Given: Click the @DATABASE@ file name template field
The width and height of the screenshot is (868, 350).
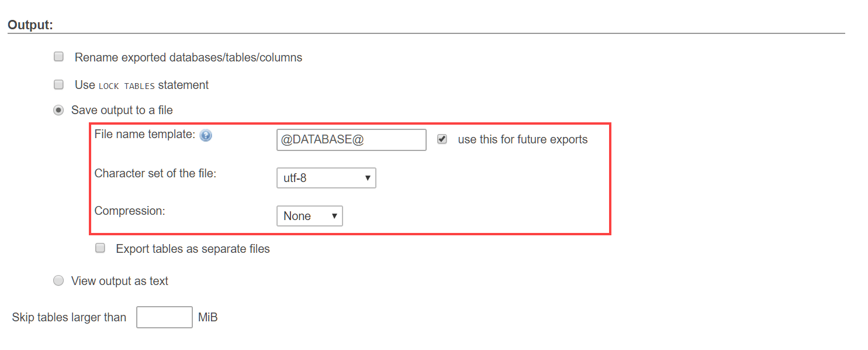Looking at the screenshot, I should coord(351,140).
